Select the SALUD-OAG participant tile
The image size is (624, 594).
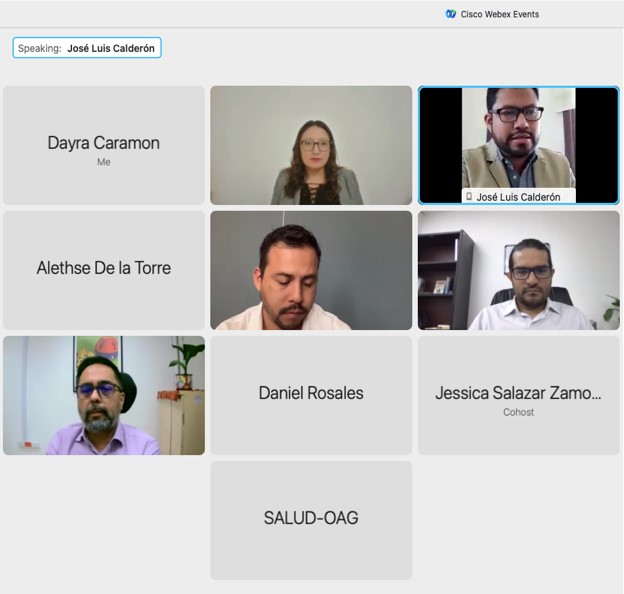pos(311,520)
